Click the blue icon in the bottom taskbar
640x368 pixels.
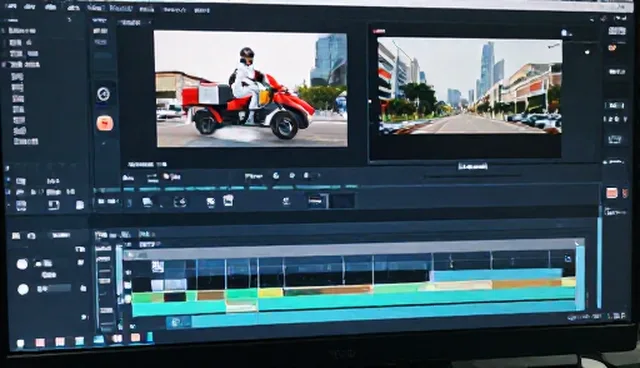(98, 339)
